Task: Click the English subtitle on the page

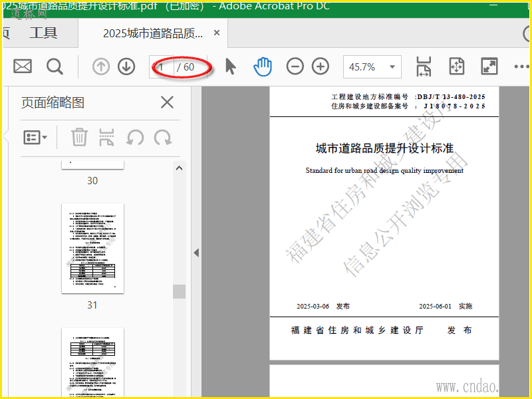Action: click(384, 170)
